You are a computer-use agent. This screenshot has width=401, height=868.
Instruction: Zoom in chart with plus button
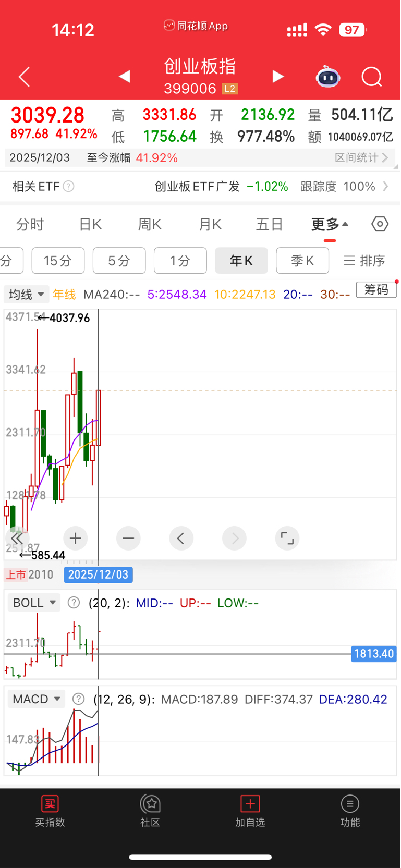75,538
